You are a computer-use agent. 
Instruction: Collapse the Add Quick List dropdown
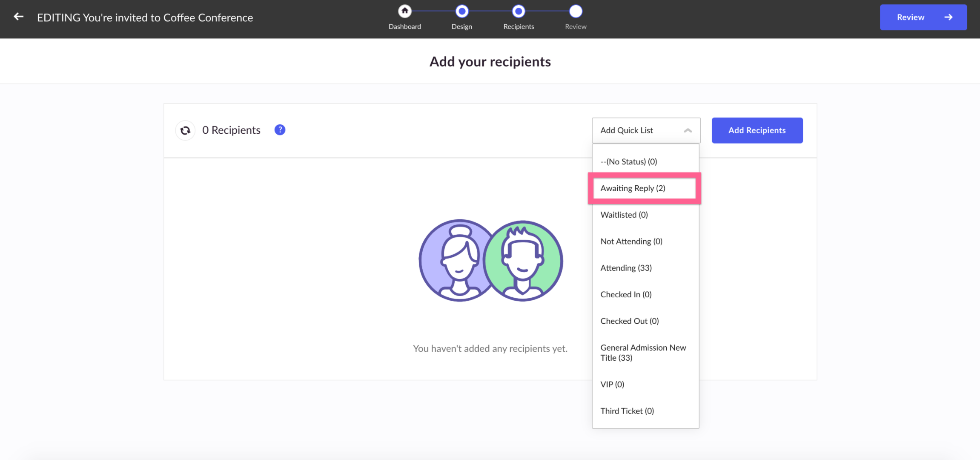coord(646,130)
